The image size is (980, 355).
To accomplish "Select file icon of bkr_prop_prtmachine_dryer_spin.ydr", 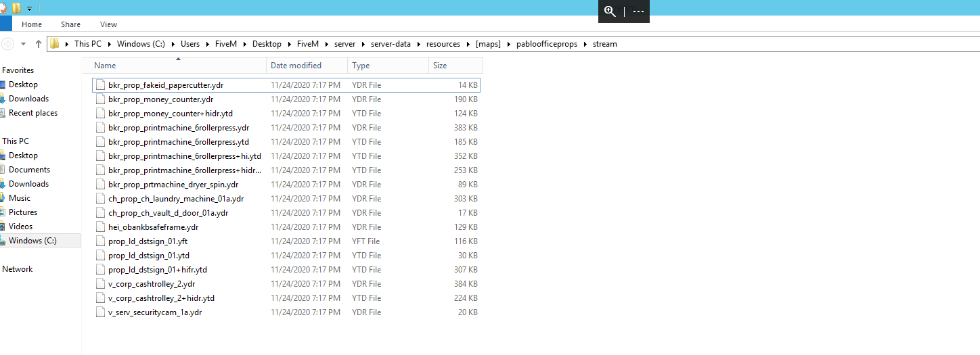I will (x=100, y=185).
